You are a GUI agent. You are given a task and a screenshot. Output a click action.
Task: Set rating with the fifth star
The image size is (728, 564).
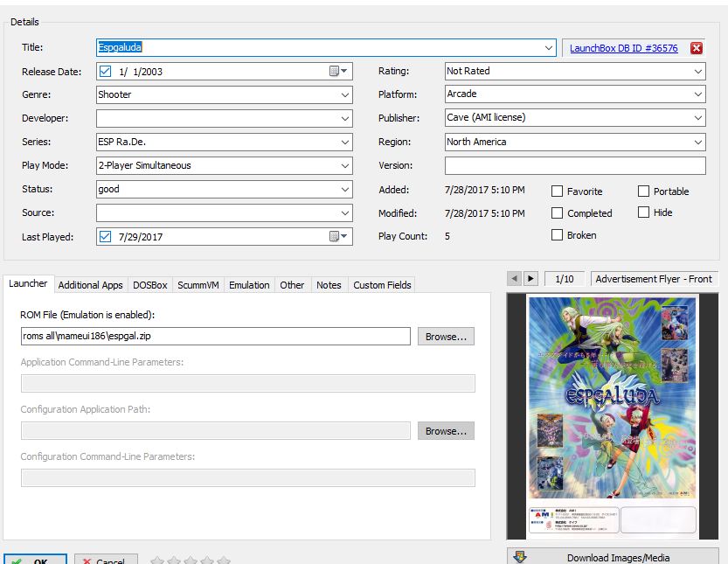tap(224, 561)
